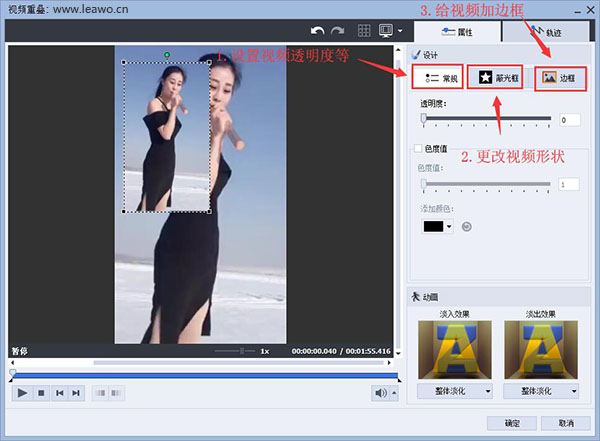600x441 pixels.
Task: Click the blue playback timeline bar
Action: click(x=205, y=376)
